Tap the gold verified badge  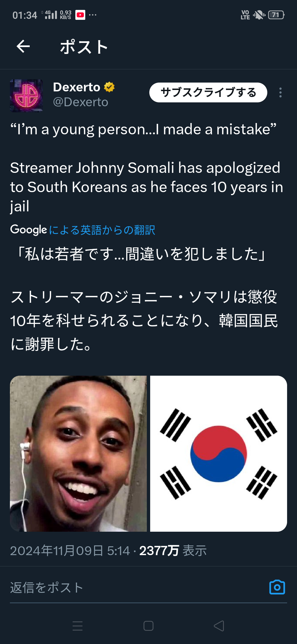109,87
